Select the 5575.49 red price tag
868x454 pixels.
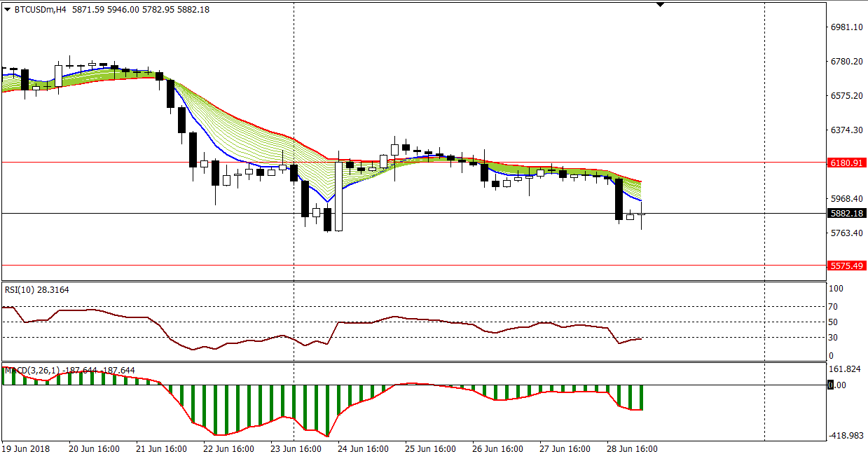(x=846, y=266)
